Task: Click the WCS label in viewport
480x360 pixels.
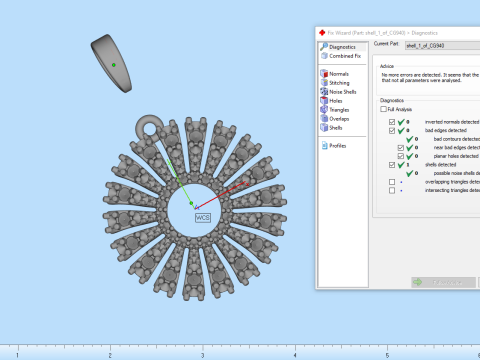Action: pos(203,218)
